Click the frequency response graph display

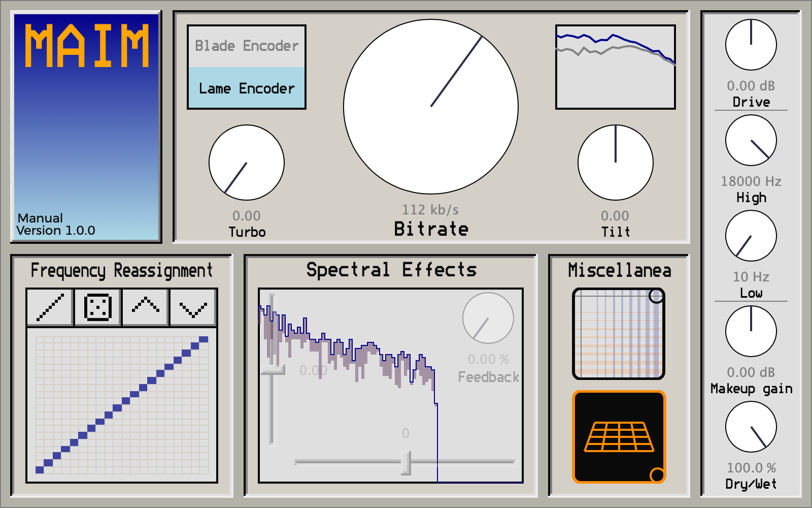(x=616, y=67)
